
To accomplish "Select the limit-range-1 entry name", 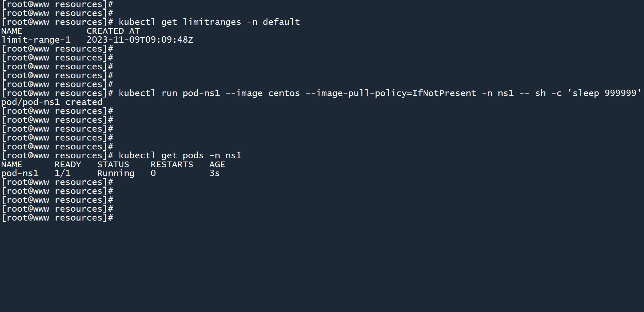I will pos(36,40).
